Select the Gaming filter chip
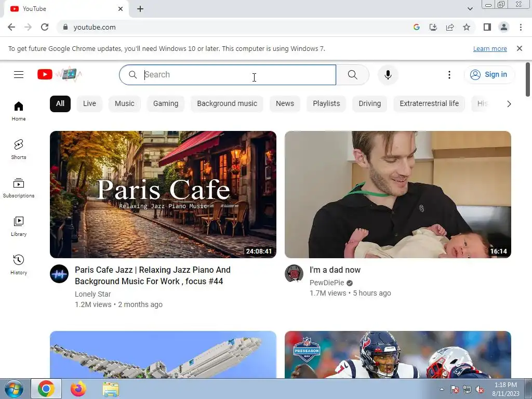 [166, 103]
